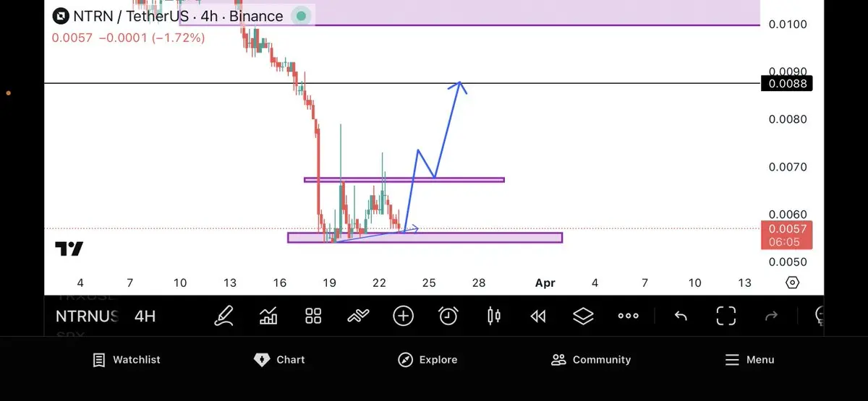The width and height of the screenshot is (868, 401).
Task: Open the alert clock icon
Action: pyautogui.click(x=448, y=316)
